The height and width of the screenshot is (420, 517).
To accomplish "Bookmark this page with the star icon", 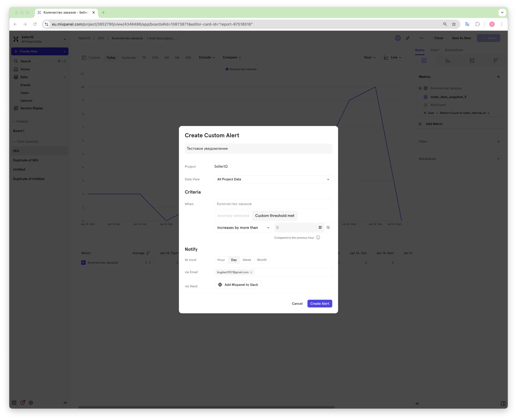I will click(x=454, y=24).
